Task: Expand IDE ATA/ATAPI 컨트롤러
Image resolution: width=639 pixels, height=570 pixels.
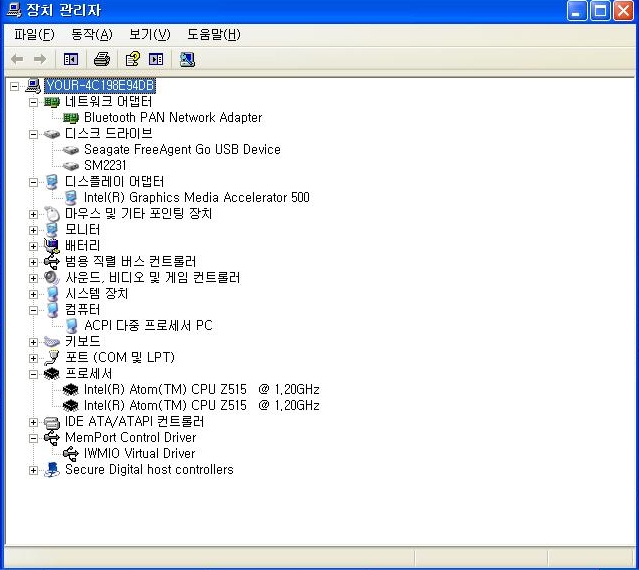Action: click(33, 423)
